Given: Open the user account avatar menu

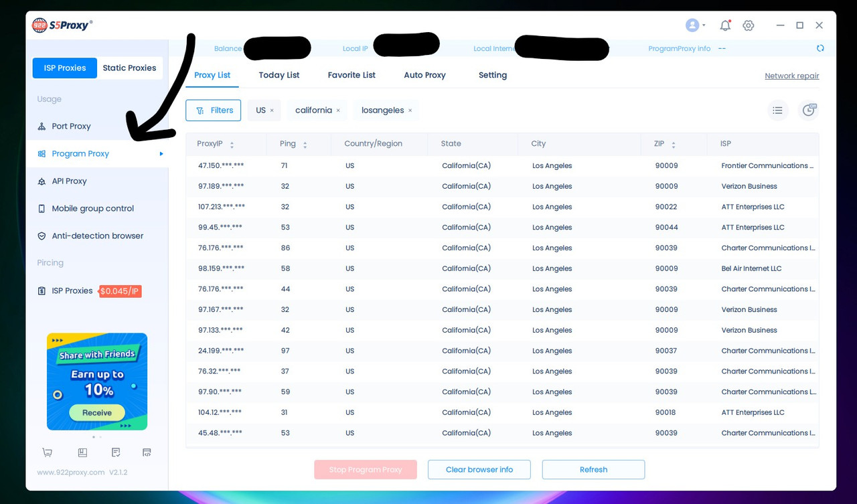Looking at the screenshot, I should point(692,25).
